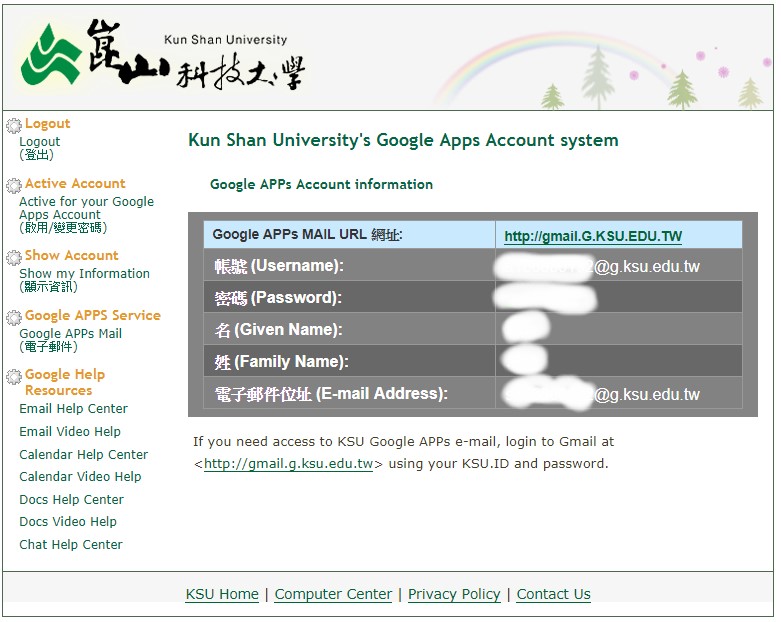Image resolution: width=781 pixels, height=622 pixels.
Task: Click the gear icon beside Google APPS Service
Action: (x=14, y=317)
